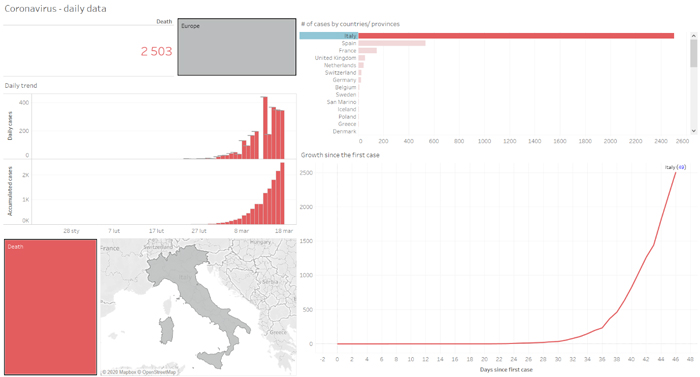The image size is (700, 377).
Task: Click the '27 lut' date axis label
Action: (199, 231)
